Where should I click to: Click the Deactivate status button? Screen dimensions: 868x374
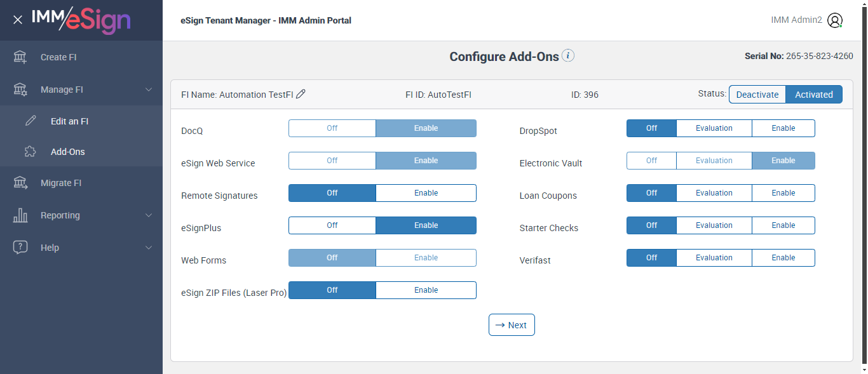coord(757,95)
